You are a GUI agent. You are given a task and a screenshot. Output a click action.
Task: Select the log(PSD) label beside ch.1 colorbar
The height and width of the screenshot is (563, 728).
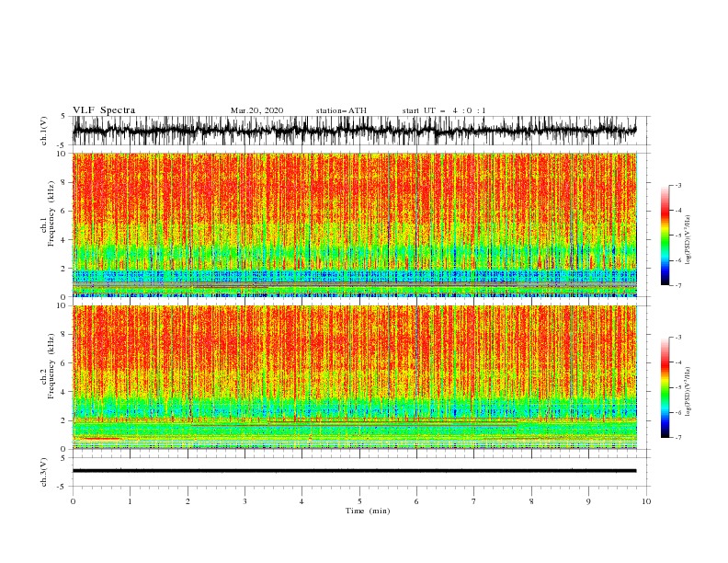[x=688, y=240]
